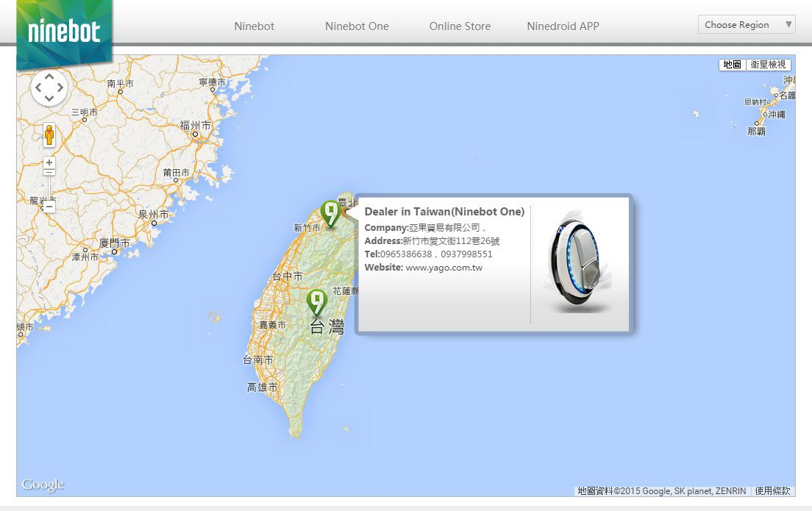Click the 寧德市 city label
The image size is (812, 511).
pos(213,82)
